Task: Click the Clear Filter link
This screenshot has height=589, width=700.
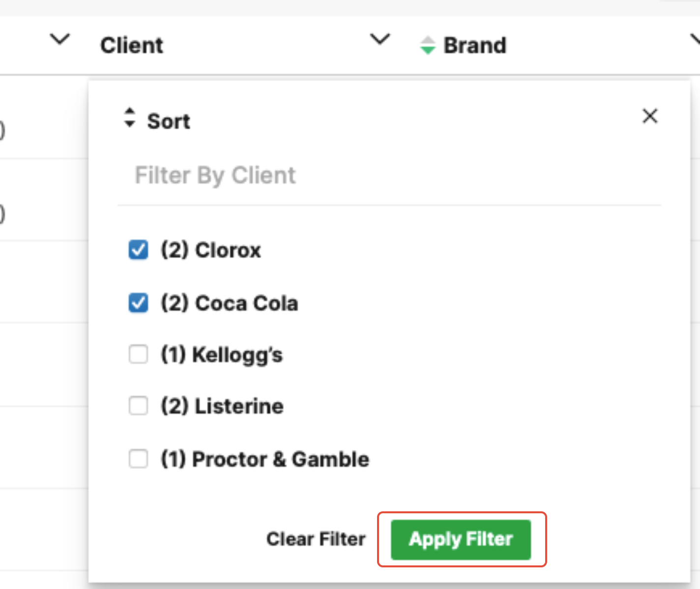Action: click(316, 539)
